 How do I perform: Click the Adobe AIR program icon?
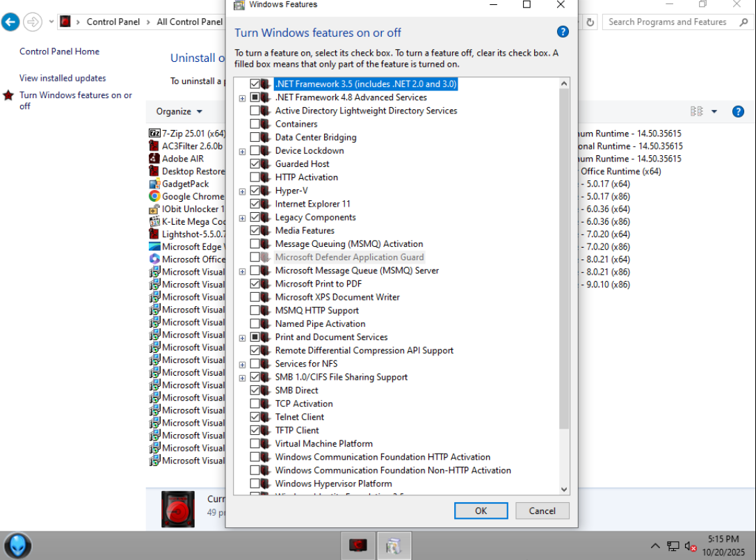(x=154, y=158)
